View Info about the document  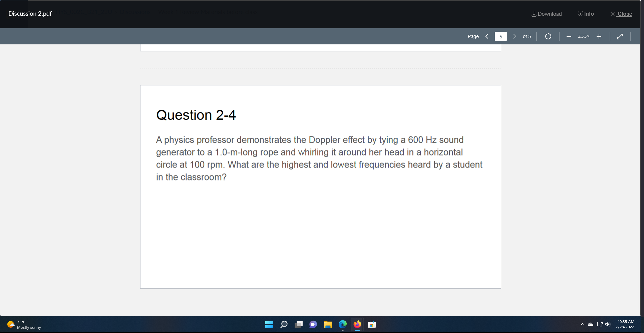click(x=586, y=14)
